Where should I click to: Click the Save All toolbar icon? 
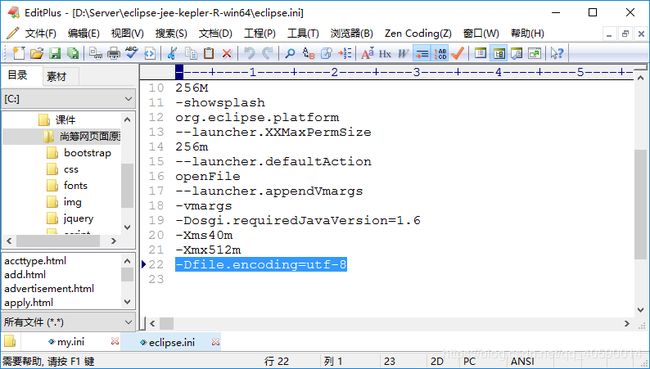pyautogui.click(x=73, y=53)
